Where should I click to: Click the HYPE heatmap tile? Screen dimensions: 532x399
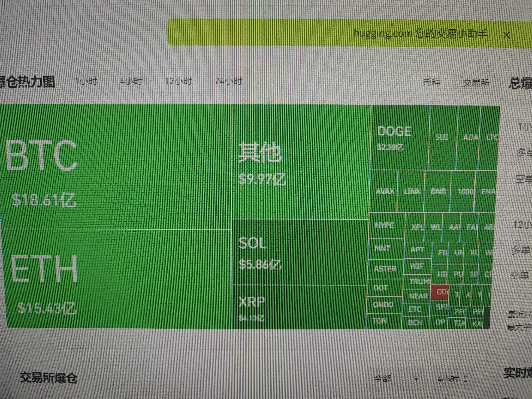coord(386,225)
